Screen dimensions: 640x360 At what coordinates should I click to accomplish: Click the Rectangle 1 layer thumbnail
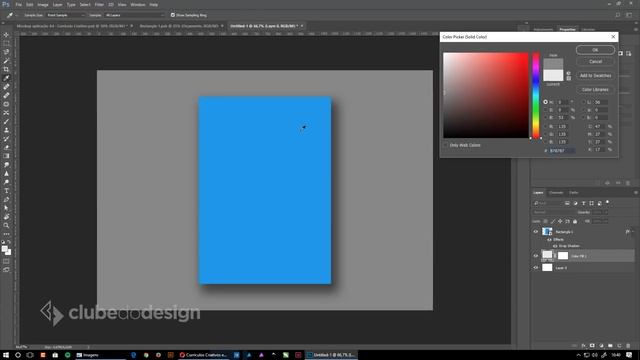click(x=547, y=232)
